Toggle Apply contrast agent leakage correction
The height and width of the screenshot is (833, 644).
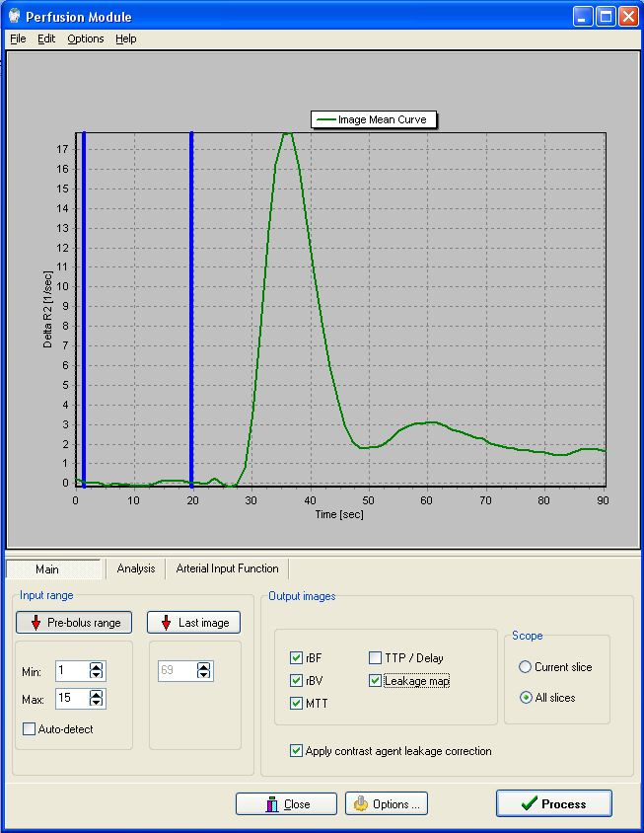[296, 751]
